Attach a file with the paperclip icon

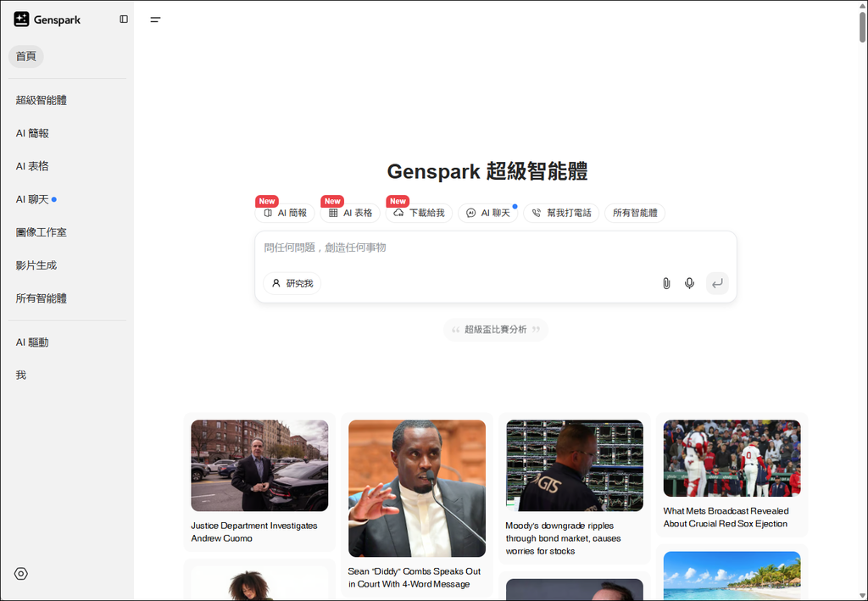(666, 283)
